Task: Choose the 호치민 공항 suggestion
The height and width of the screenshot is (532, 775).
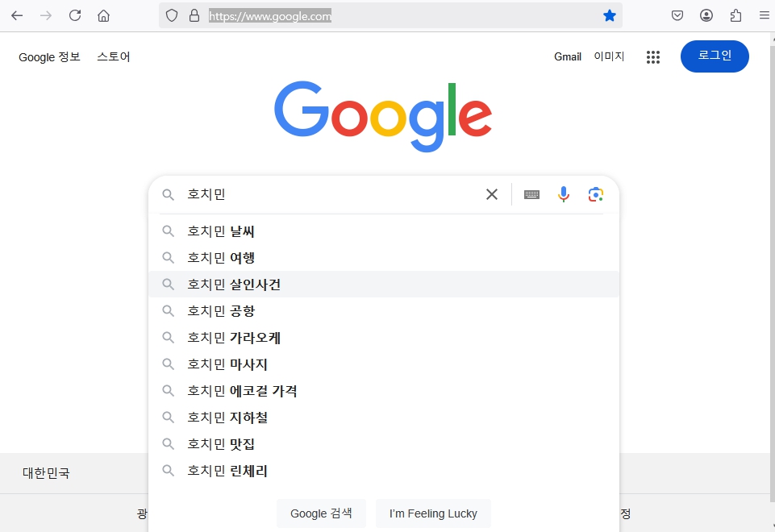Action: (221, 311)
